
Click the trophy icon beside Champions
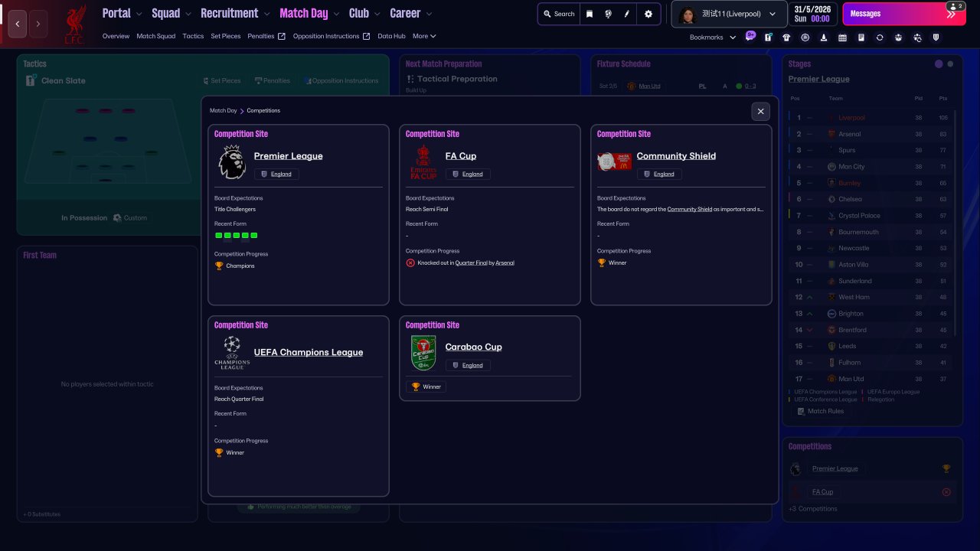(x=219, y=266)
